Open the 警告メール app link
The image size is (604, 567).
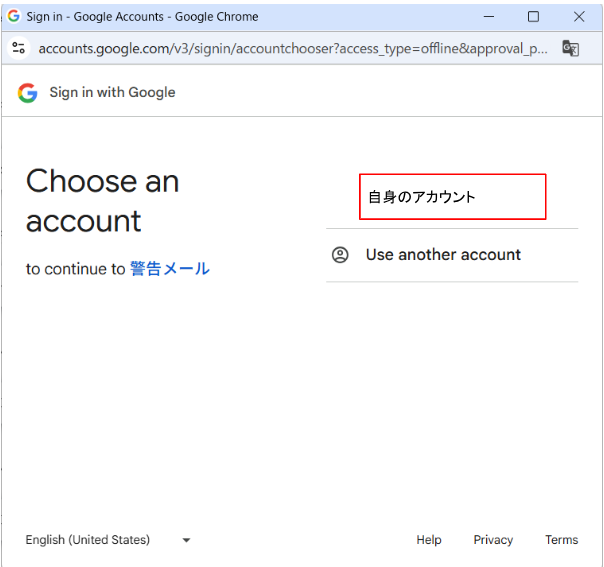[x=169, y=269]
